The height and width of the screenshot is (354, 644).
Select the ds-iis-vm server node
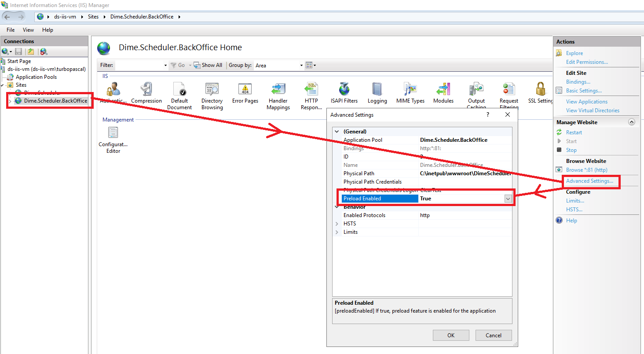[x=46, y=69]
